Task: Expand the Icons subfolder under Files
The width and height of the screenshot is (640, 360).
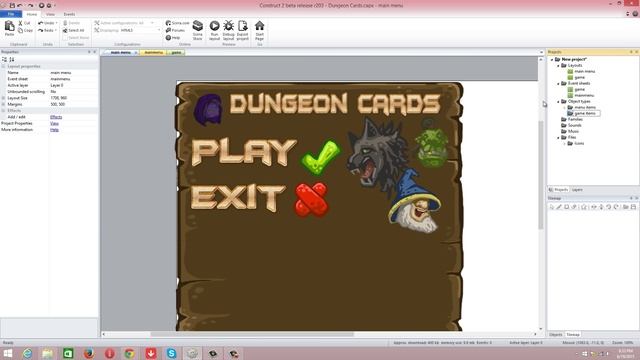Action: [x=564, y=143]
